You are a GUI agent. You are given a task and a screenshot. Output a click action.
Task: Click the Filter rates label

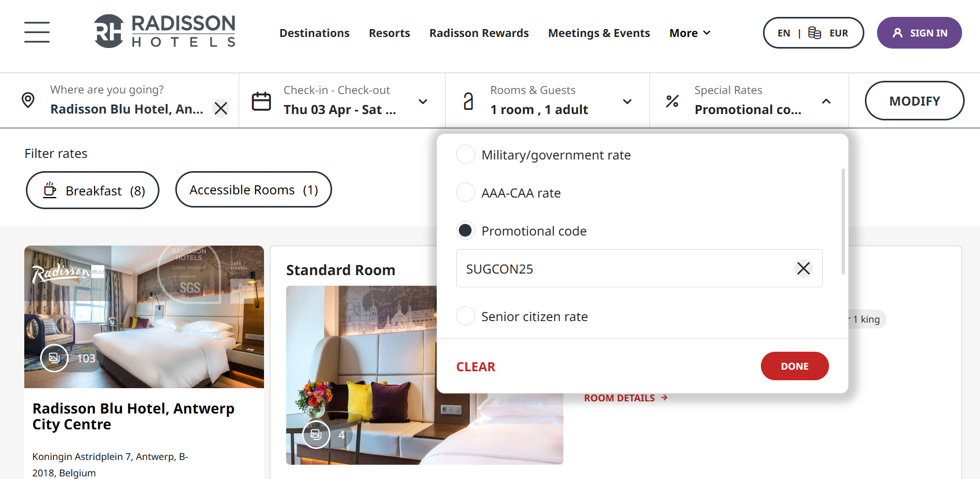(56, 153)
